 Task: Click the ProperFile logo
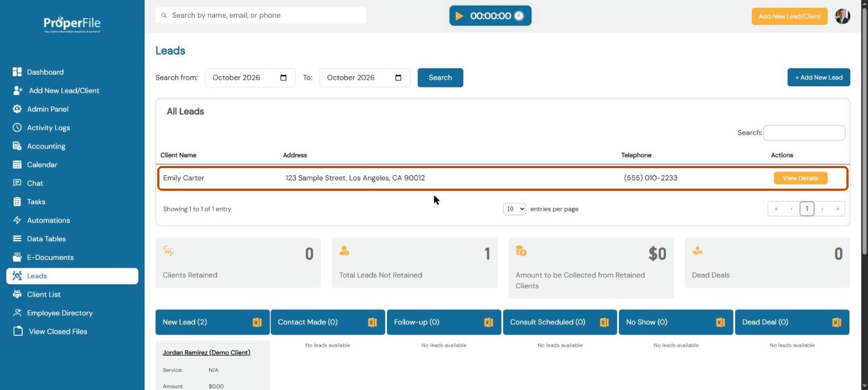(72, 24)
